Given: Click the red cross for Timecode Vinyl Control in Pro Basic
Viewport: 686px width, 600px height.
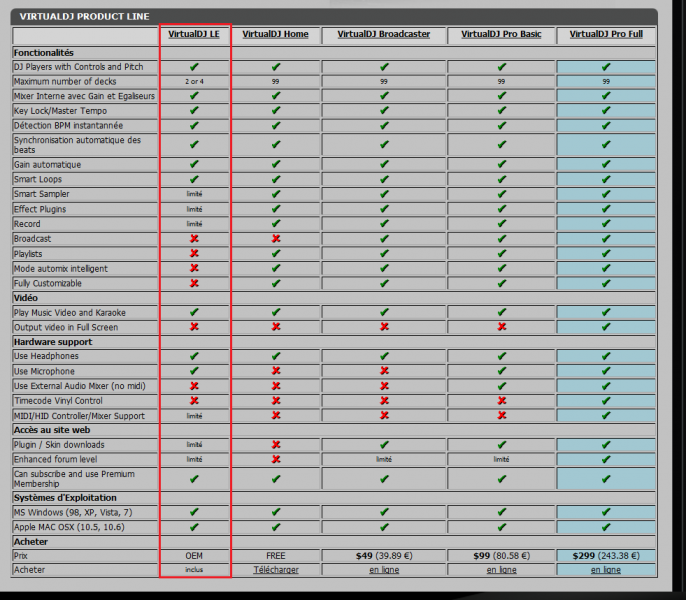Looking at the screenshot, I should click(501, 401).
